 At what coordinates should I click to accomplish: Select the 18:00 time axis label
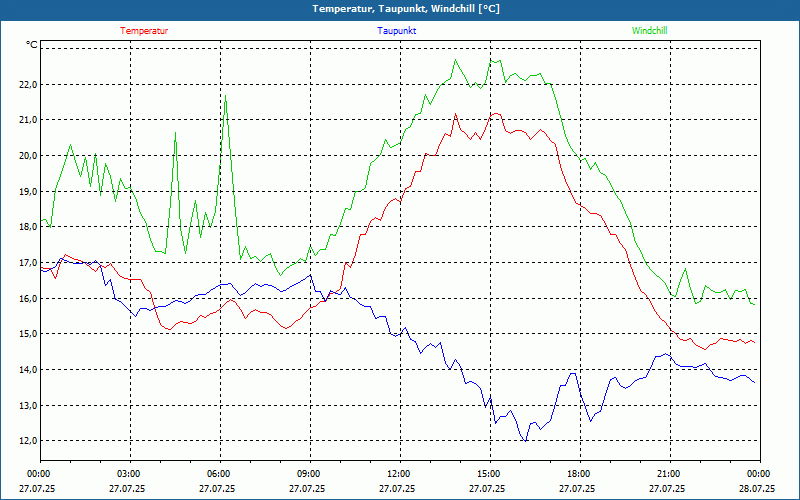[578, 474]
